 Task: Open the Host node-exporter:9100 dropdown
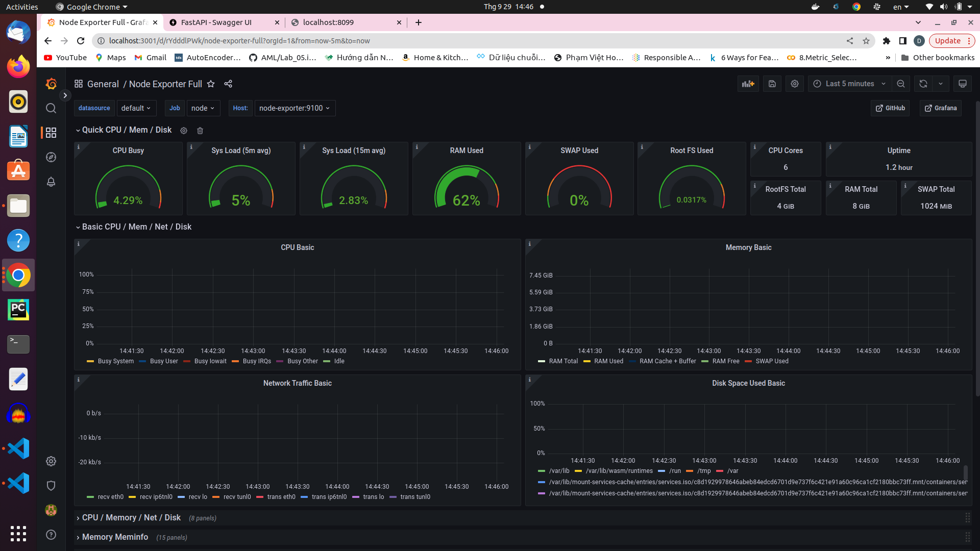pos(295,108)
